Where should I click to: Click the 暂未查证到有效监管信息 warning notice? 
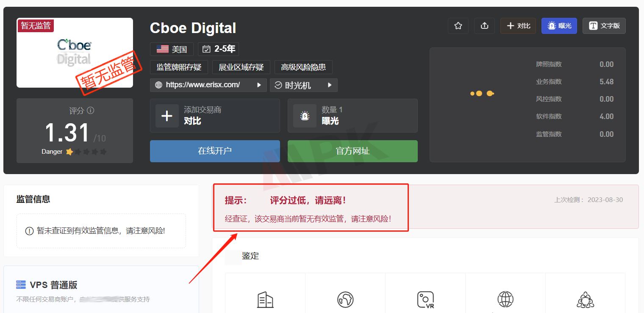pyautogui.click(x=101, y=231)
